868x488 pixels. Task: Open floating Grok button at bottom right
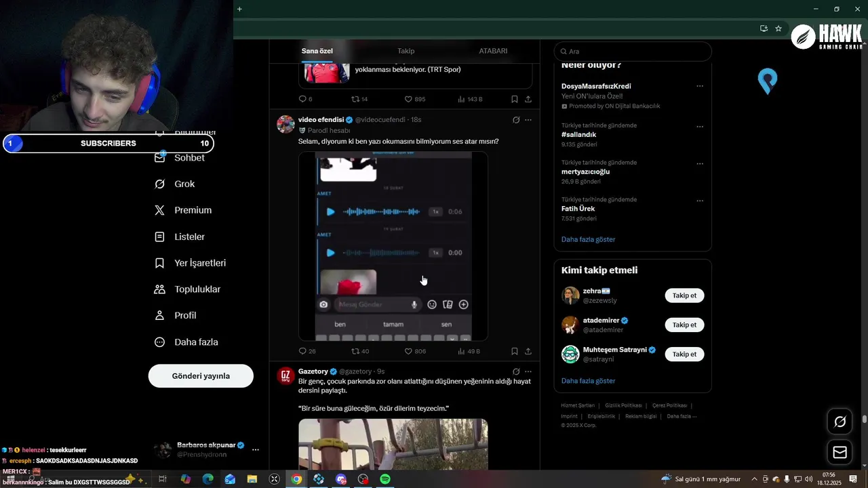tap(840, 422)
